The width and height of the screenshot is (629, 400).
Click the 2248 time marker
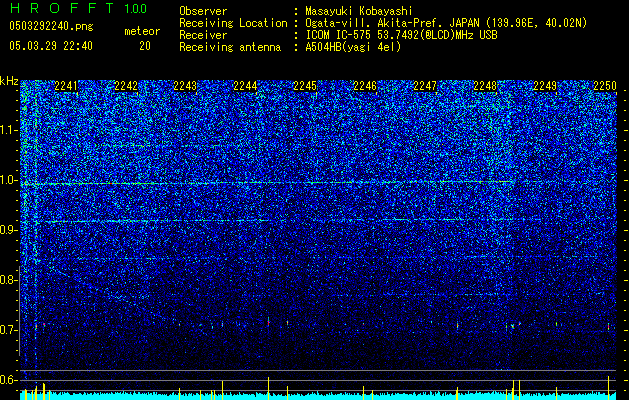coord(485,86)
